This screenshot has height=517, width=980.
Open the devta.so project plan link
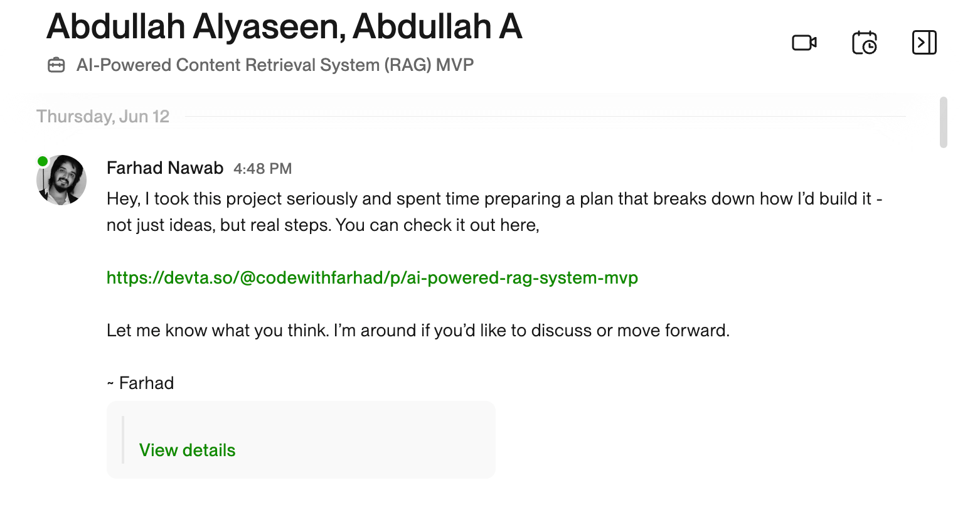coord(371,277)
